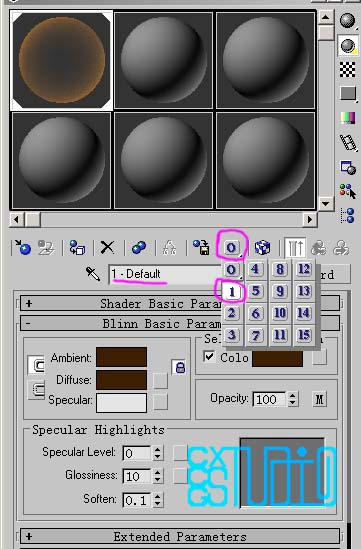Click the Specular Level value field
The height and width of the screenshot is (549, 361).
click(x=137, y=453)
